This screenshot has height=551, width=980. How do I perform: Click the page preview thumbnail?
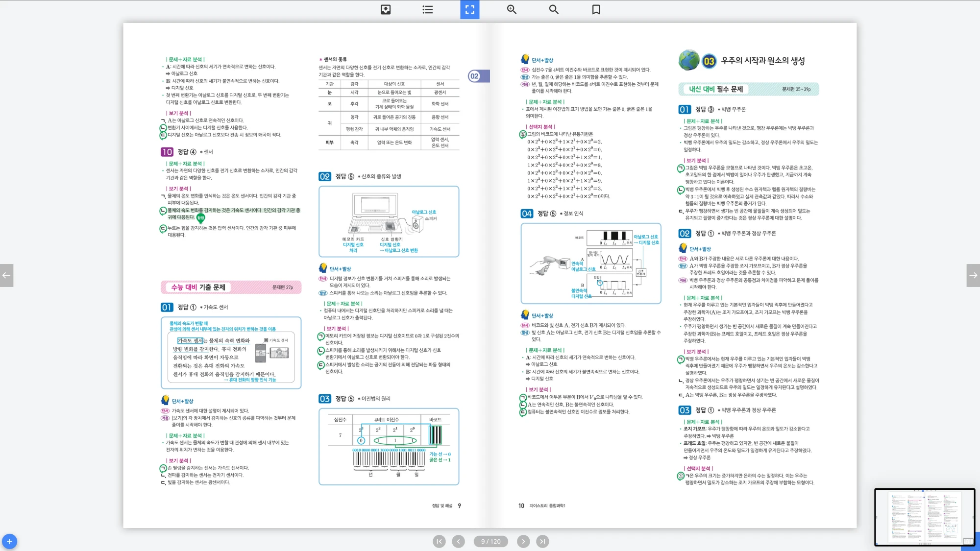[925, 517]
